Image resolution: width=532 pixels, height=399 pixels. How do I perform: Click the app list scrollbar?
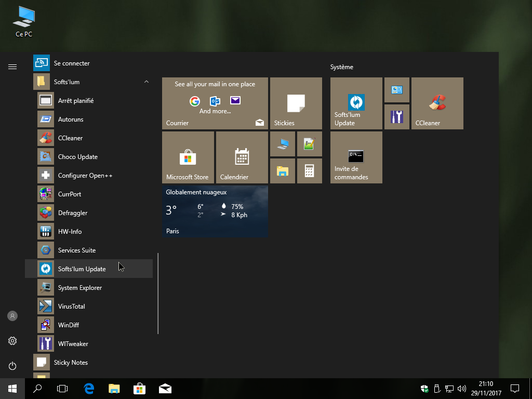[x=158, y=294]
